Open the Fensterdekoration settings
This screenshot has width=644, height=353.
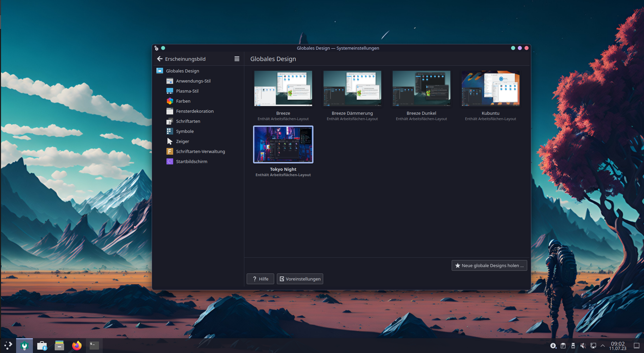tap(198, 111)
